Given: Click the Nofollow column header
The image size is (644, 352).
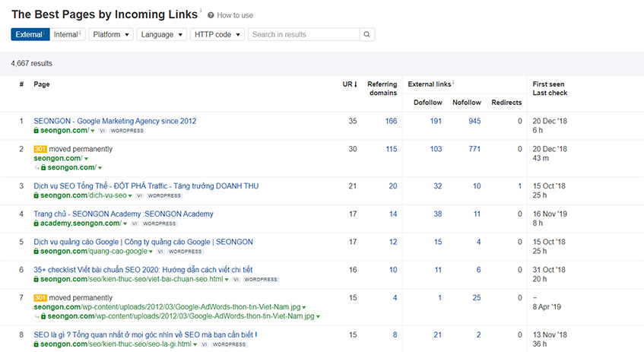Looking at the screenshot, I should [467, 103].
